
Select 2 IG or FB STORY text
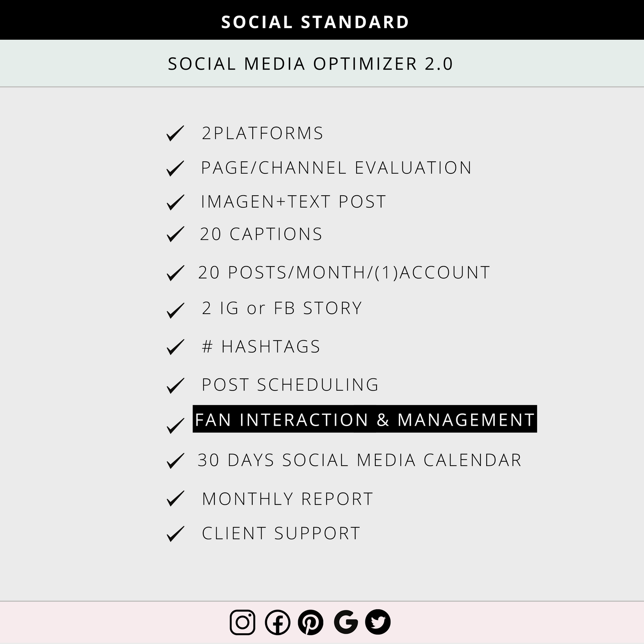282,308
